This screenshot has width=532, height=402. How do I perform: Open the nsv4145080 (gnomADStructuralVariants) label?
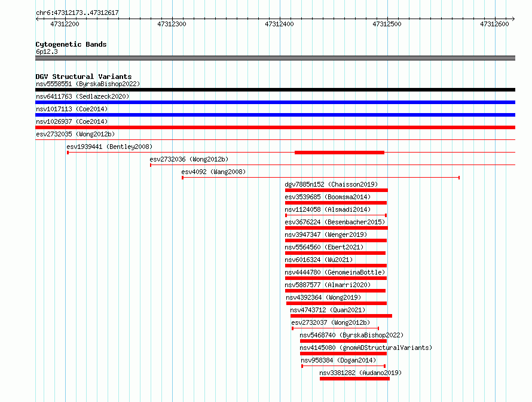click(366, 348)
